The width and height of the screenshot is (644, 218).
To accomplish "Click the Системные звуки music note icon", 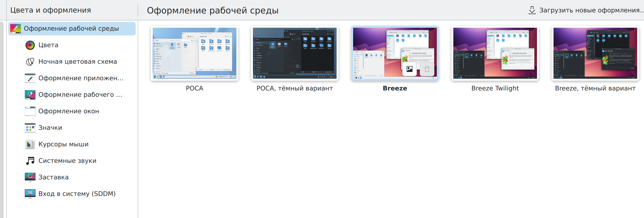I will [30, 161].
